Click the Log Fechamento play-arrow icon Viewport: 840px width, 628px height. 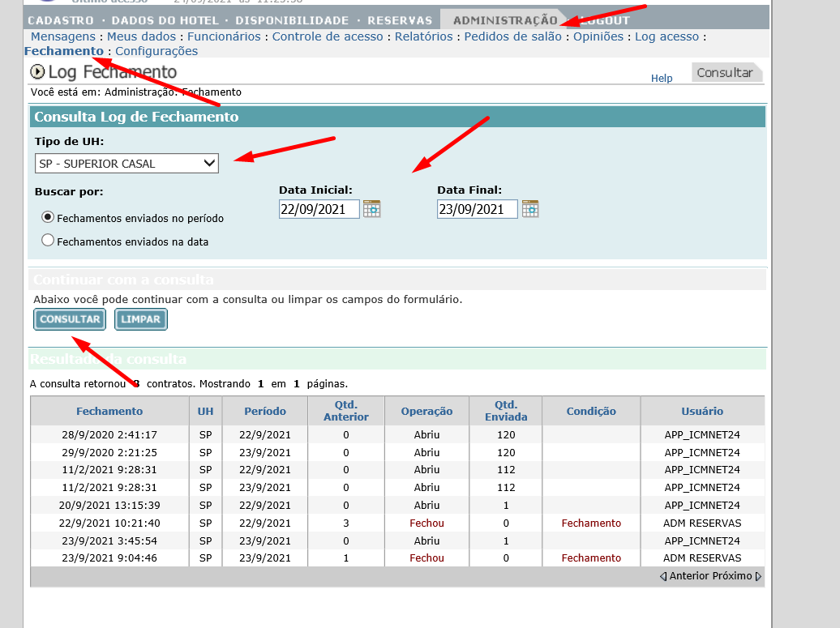coord(37,72)
